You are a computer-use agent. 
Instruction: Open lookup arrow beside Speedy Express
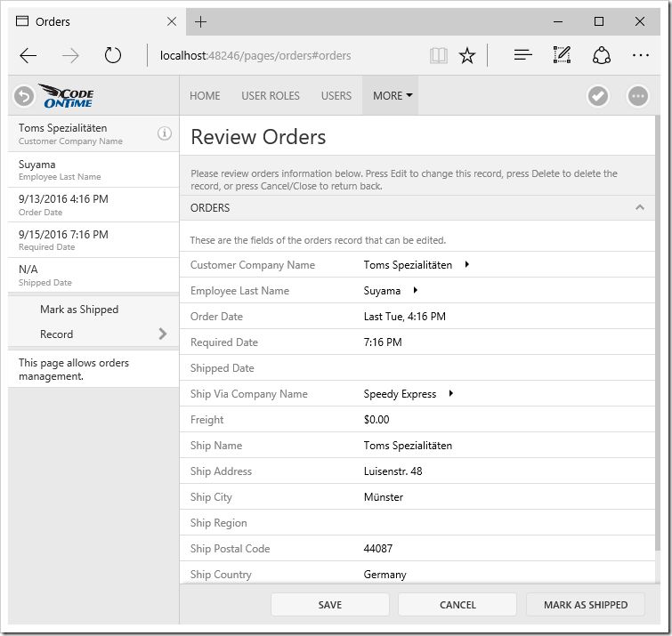(451, 393)
